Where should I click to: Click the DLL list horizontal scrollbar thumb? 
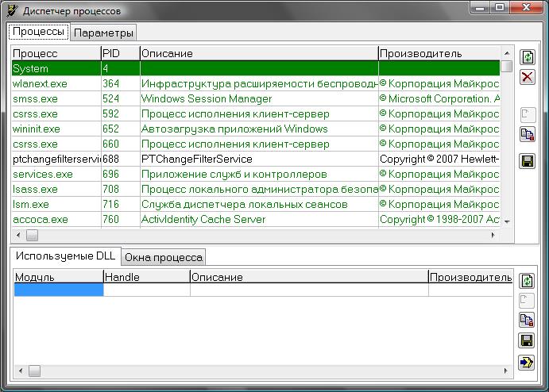(34, 371)
